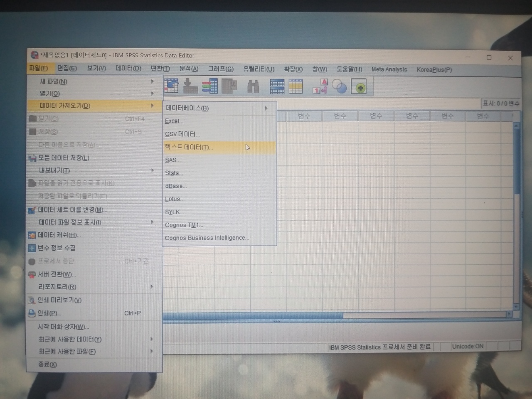Screen dimensions: 532x399
Task: Click the 인쇄 printer icon
Action: pos(31,313)
